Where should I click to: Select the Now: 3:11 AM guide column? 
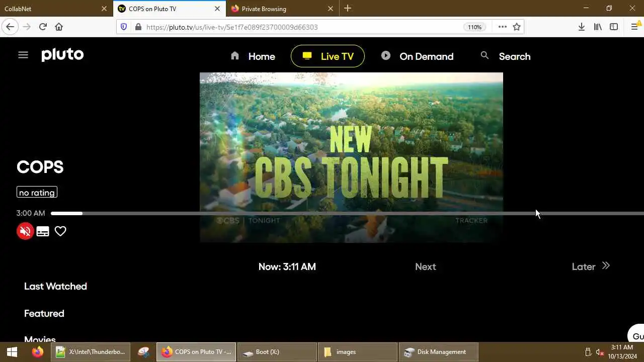tap(287, 267)
